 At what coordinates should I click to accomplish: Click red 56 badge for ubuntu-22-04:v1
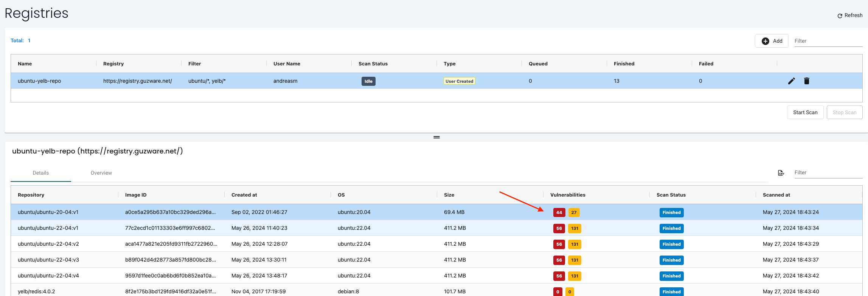(559, 228)
